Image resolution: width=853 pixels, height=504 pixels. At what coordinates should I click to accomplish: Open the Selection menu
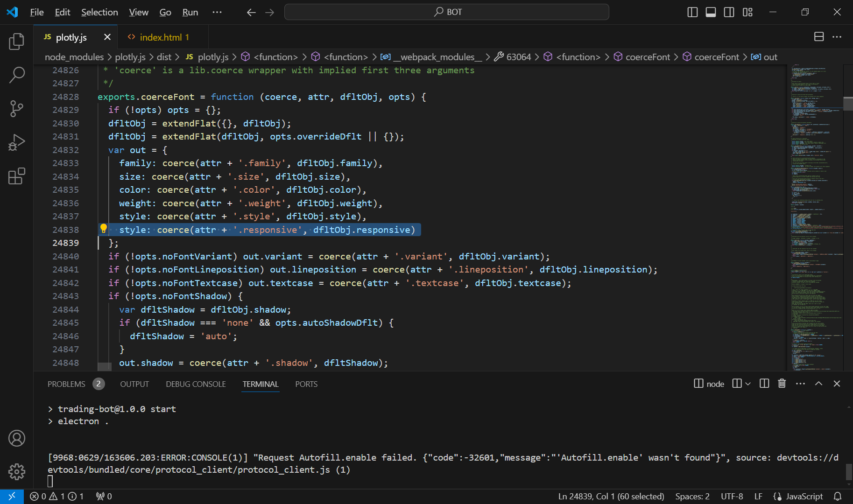[x=99, y=12]
